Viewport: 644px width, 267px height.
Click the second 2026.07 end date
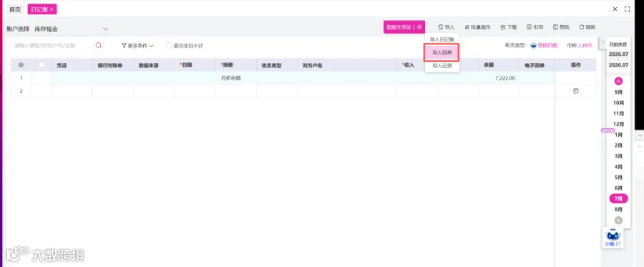[618, 65]
